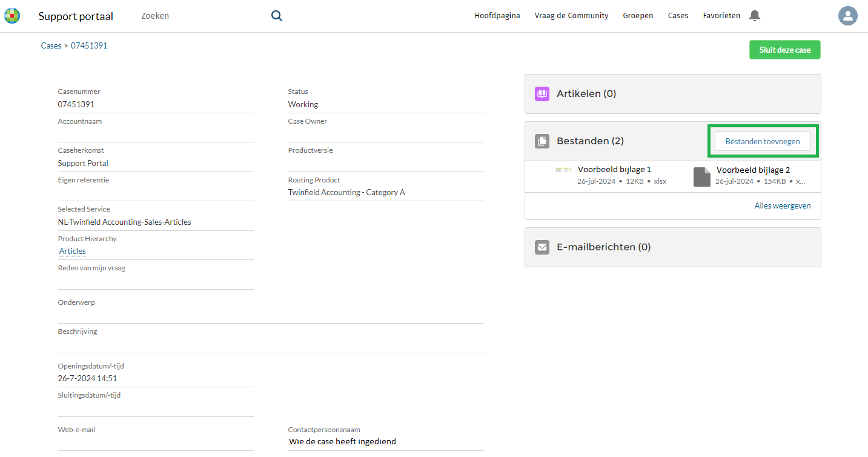
Task: Click the Wolters Kluwer logo icon
Action: 12,16
